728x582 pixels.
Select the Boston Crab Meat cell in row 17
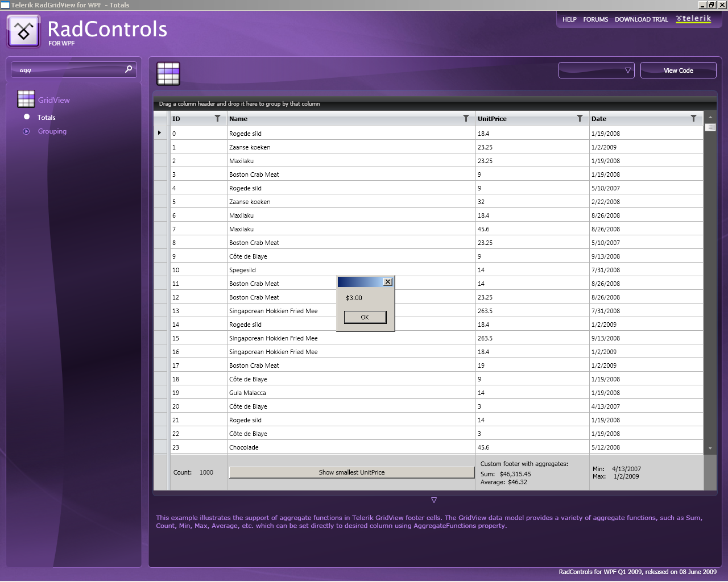[351, 365]
